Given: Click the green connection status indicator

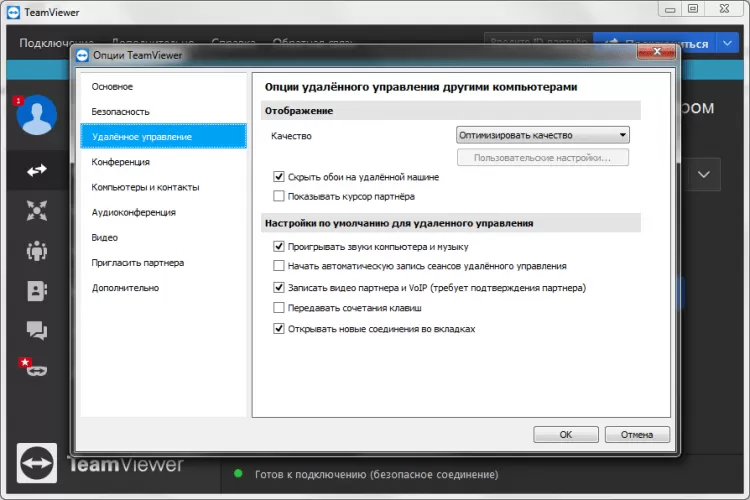Looking at the screenshot, I should click(x=238, y=474).
